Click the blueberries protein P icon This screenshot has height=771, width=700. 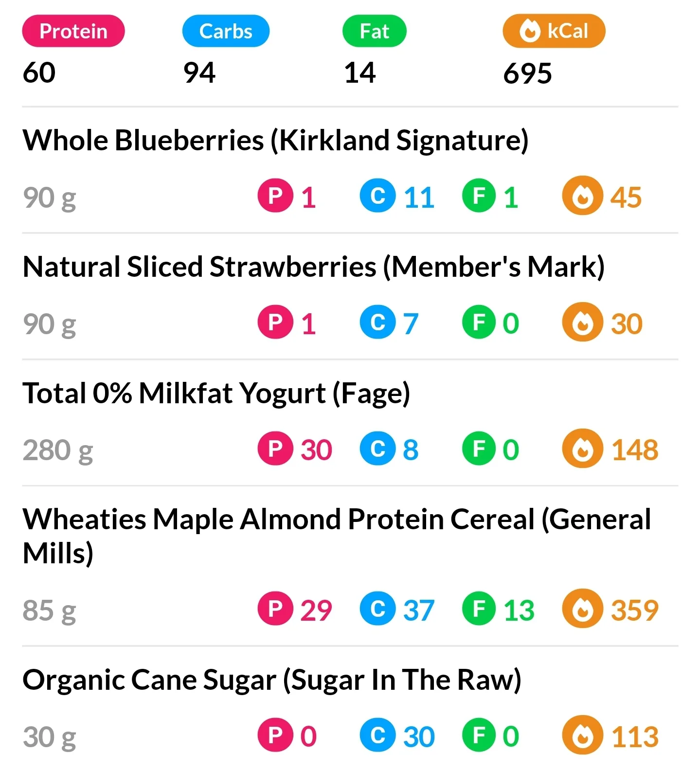(275, 196)
